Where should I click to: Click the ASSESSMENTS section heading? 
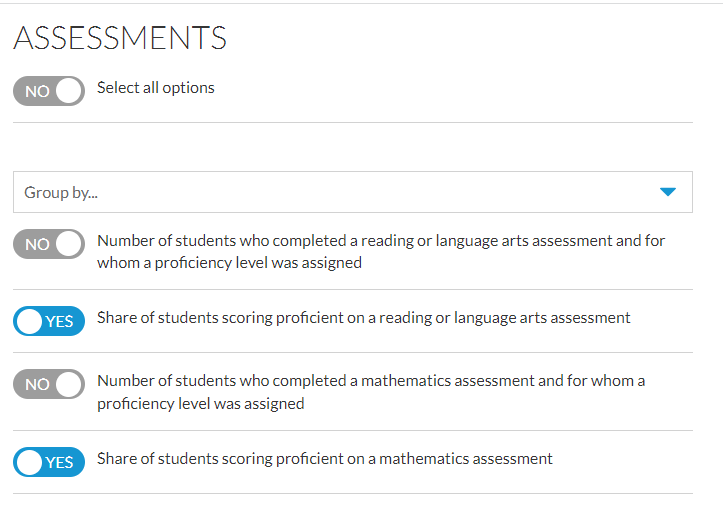tap(120, 37)
